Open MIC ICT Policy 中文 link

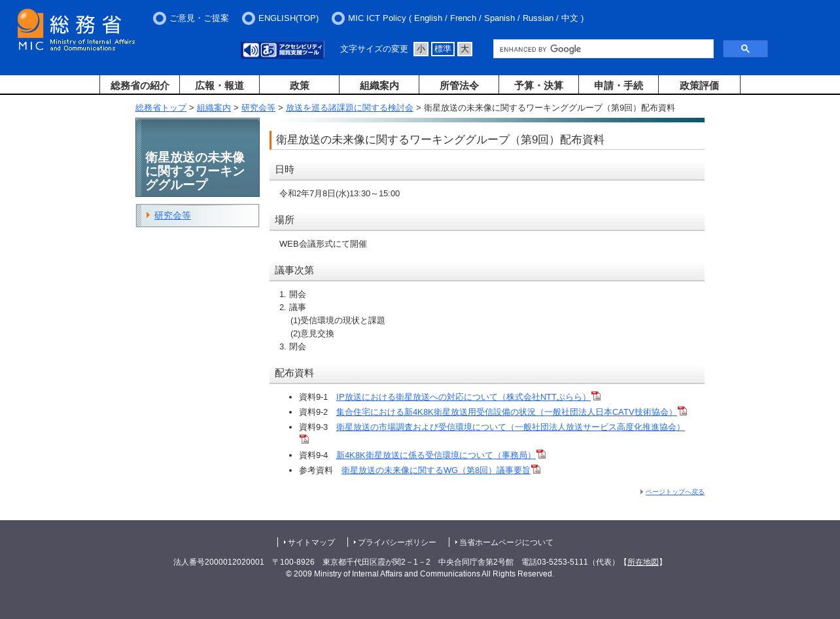(570, 18)
